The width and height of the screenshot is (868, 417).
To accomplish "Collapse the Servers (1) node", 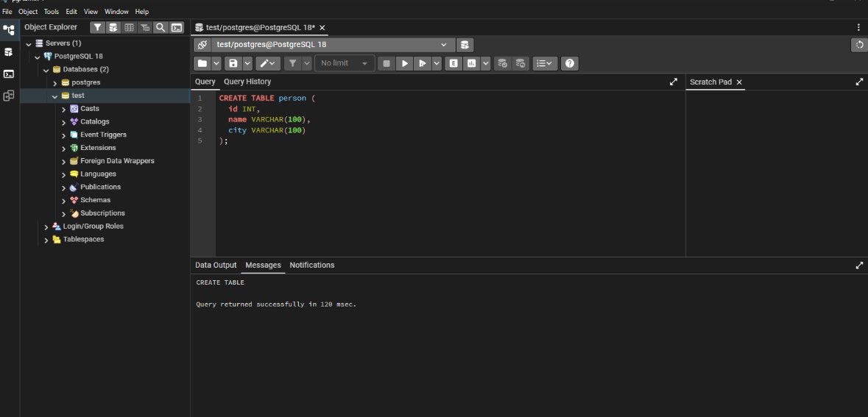I will [x=29, y=43].
